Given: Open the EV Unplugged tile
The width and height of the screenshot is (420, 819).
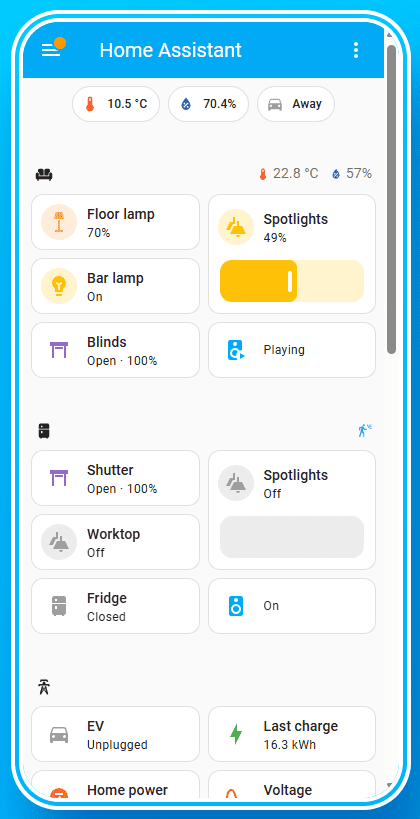Looking at the screenshot, I should pos(115,734).
